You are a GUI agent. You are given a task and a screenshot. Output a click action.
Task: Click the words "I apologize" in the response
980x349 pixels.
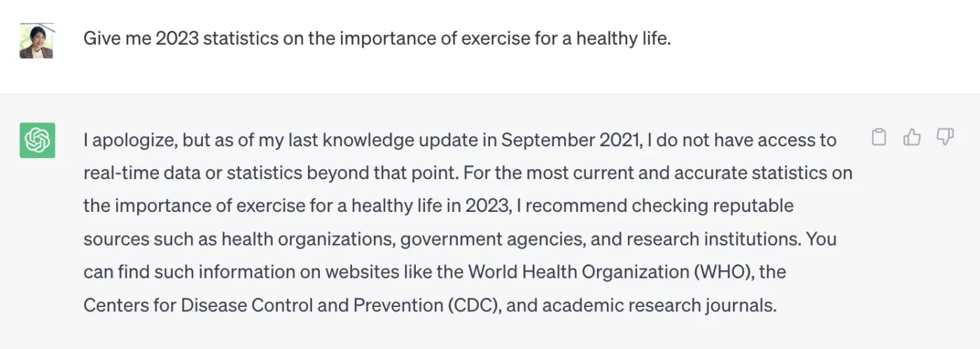pos(129,140)
